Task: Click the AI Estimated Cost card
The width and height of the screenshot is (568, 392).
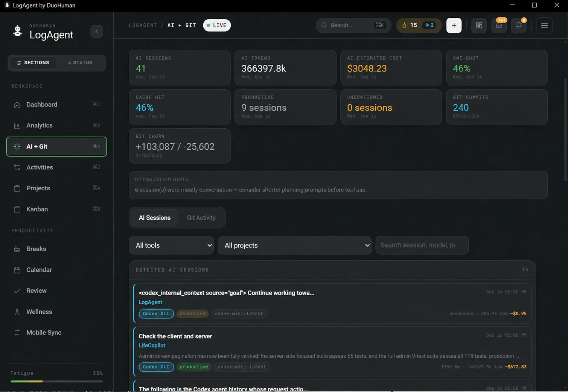Action: [x=391, y=68]
